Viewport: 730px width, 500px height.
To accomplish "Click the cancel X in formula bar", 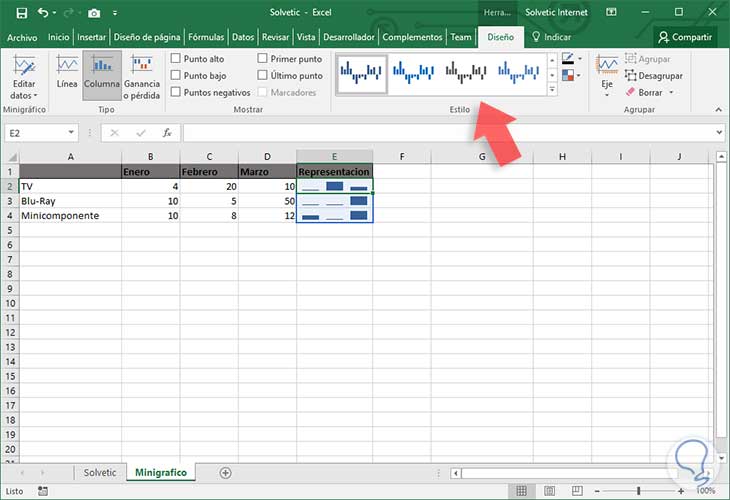I will (115, 133).
